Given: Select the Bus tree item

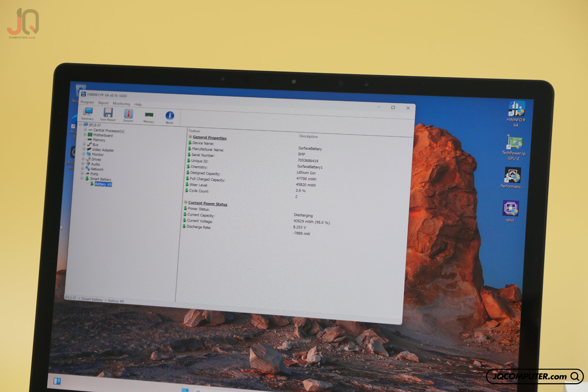Looking at the screenshot, I should [x=93, y=144].
